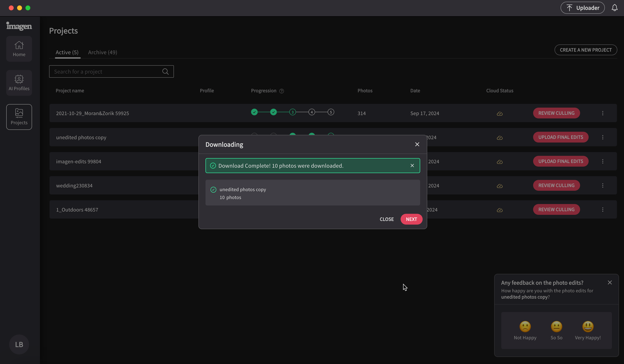624x364 pixels.
Task: Open the AI Profiles sidebar section
Action: pos(19,83)
